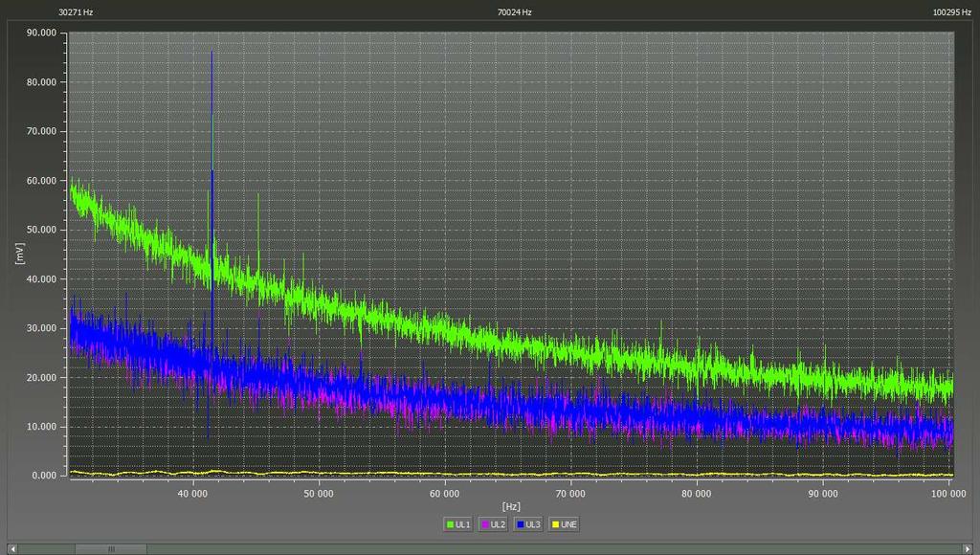
Task: Toggle the yellow UNE trace legend button
Action: point(564,524)
